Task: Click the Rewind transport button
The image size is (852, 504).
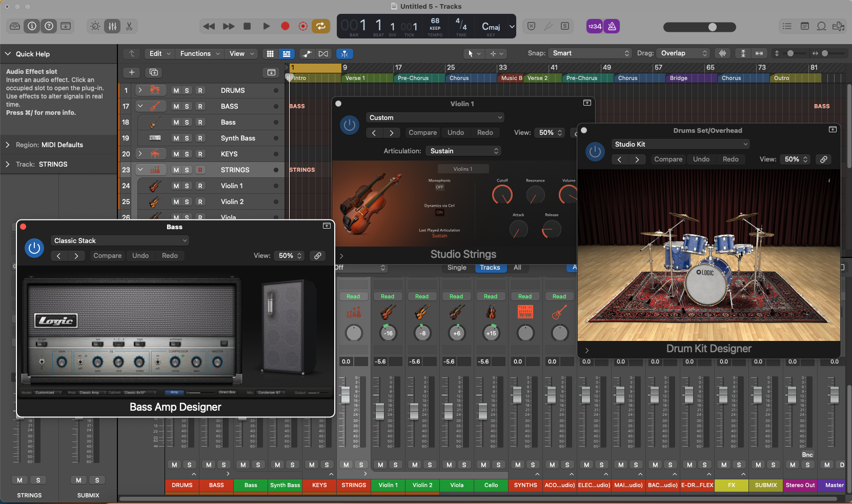Action: tap(209, 26)
